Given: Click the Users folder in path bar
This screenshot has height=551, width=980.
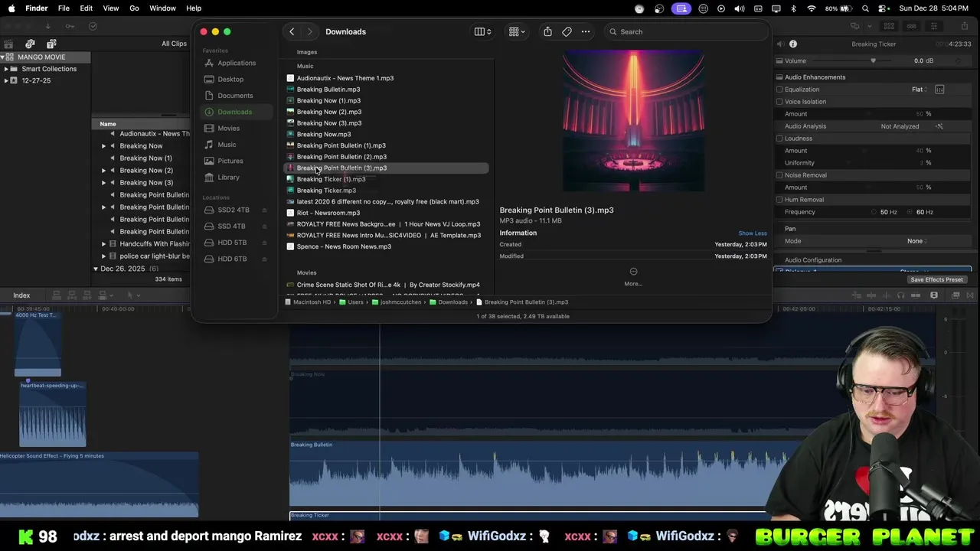Looking at the screenshot, I should tap(351, 302).
